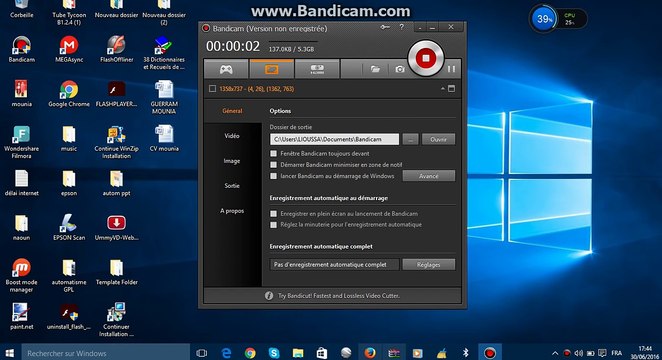
Task: Open the Image settings tab
Action: coord(232,161)
